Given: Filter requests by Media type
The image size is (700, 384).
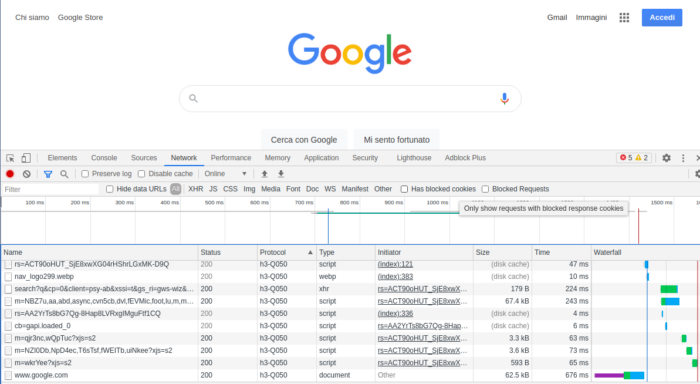Looking at the screenshot, I should 271,189.
